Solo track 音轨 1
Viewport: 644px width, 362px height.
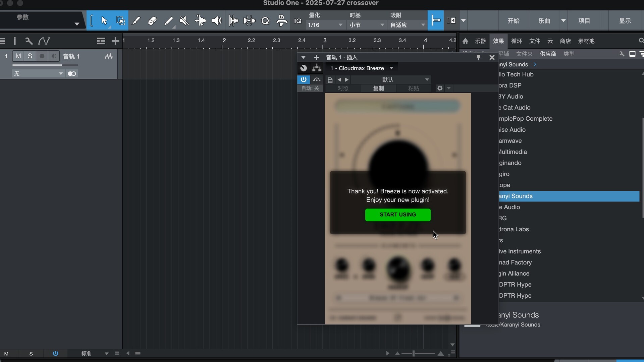tap(30, 56)
